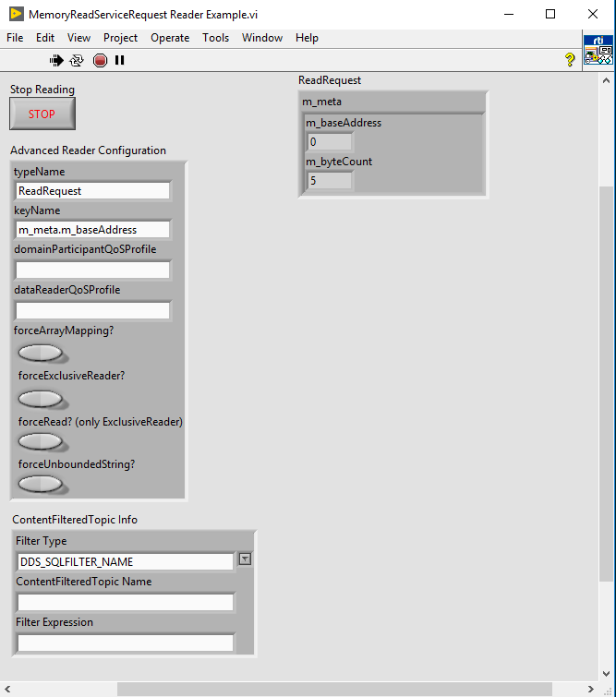Screen dimensions: 616x697
Task: Toggle the forceArrayMapping? switch
Action: coord(41,354)
